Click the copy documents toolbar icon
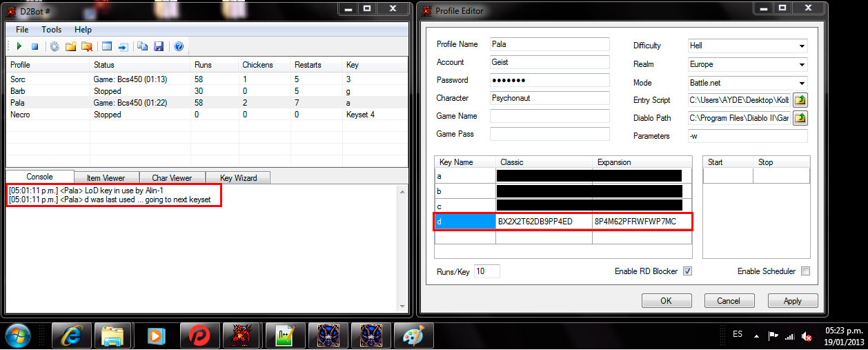Image resolution: width=868 pixels, height=350 pixels. point(143,46)
